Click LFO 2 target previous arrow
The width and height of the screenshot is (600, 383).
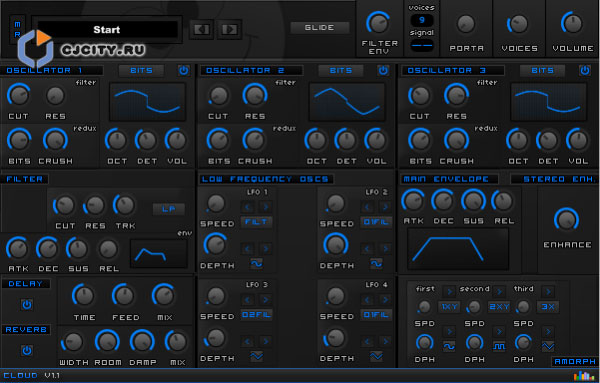(367, 207)
